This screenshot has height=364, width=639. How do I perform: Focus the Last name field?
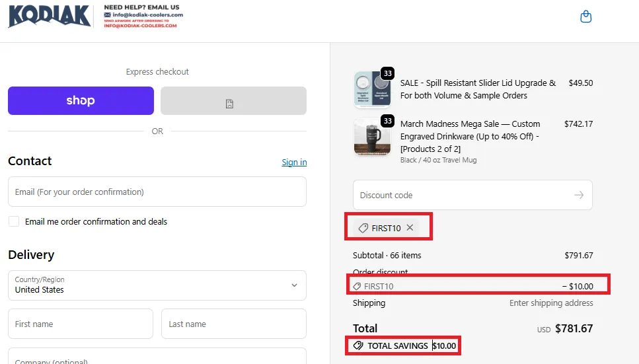coord(233,324)
